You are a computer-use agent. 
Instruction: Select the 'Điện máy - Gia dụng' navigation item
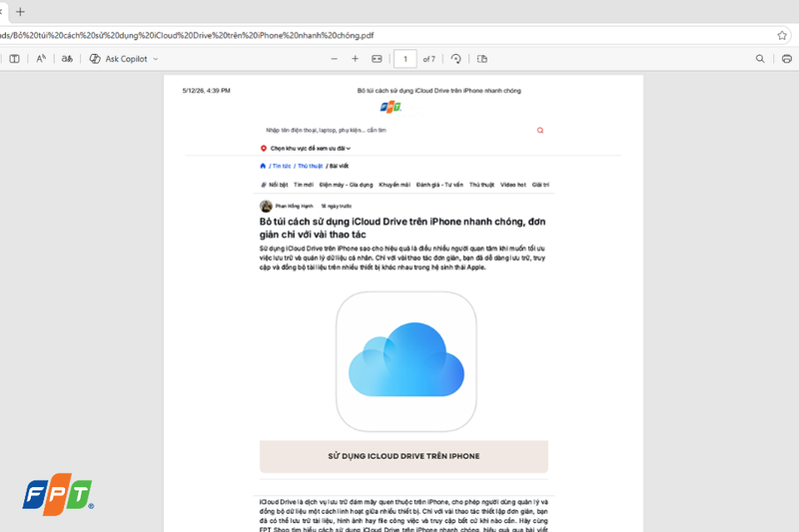346,185
